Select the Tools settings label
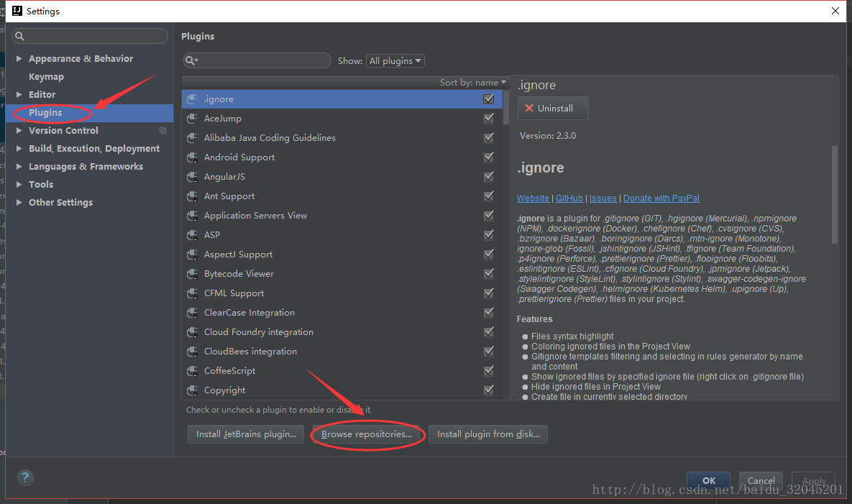This screenshot has height=504, width=852. 41,184
